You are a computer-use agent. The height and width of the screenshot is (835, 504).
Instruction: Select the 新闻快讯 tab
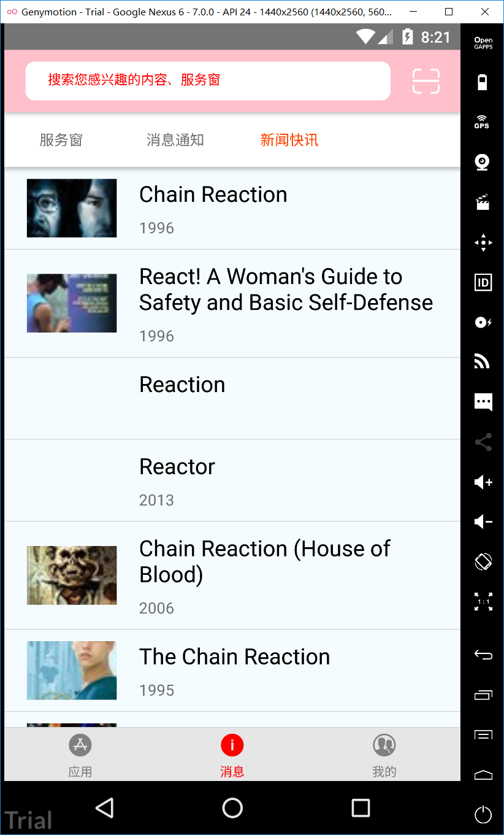pyautogui.click(x=289, y=140)
